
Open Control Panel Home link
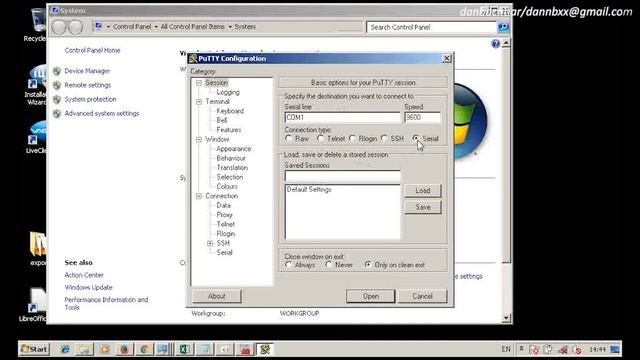92,50
